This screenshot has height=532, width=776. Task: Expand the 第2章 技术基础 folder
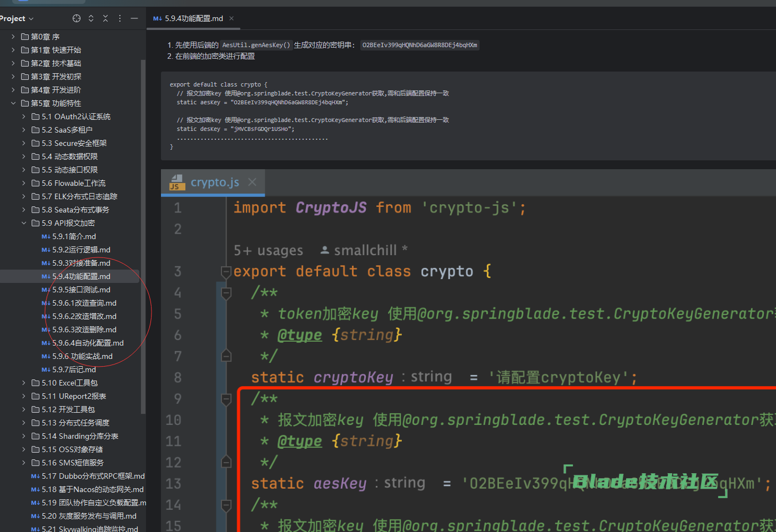coord(13,63)
